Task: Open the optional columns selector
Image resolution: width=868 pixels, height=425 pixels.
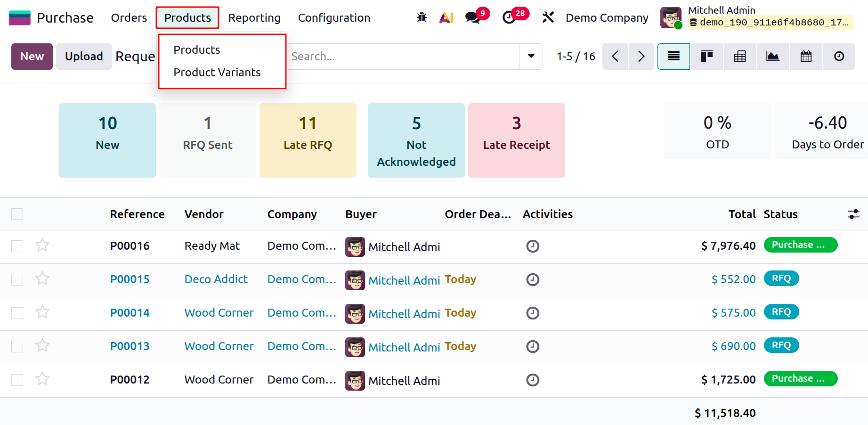Action: 853,213
